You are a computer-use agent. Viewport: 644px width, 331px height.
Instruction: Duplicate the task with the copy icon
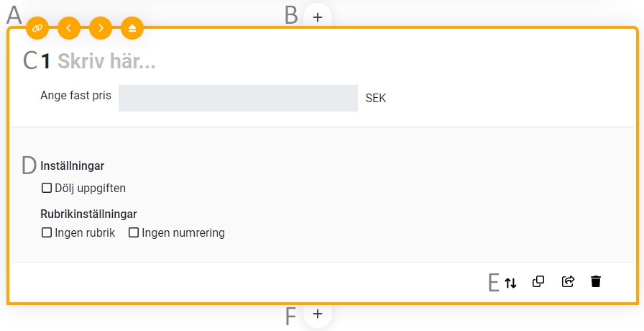tap(538, 281)
